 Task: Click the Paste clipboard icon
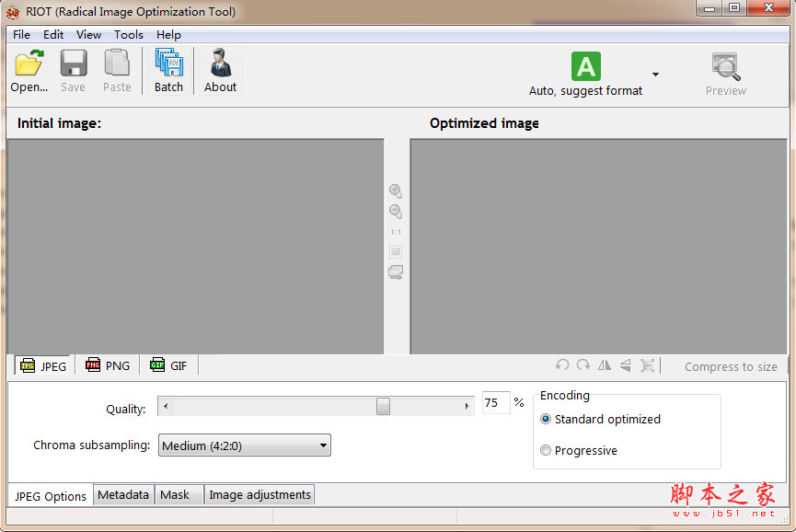click(x=117, y=63)
